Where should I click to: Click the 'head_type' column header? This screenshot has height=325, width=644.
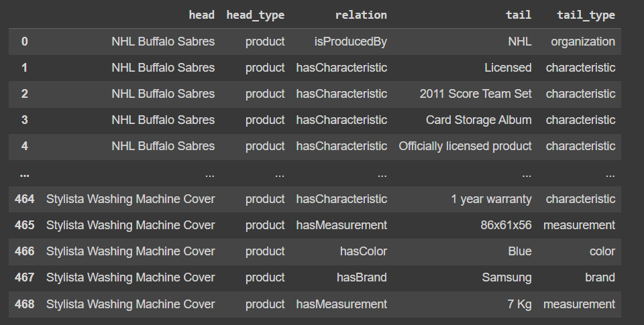coord(256,15)
